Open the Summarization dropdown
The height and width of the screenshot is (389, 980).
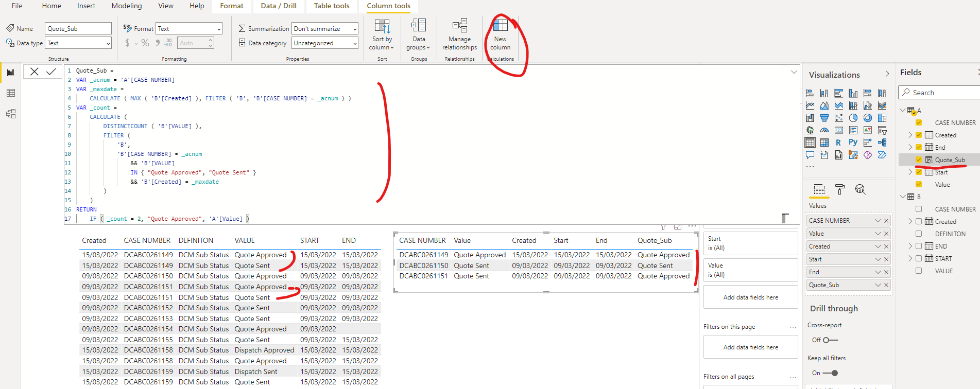coord(325,29)
